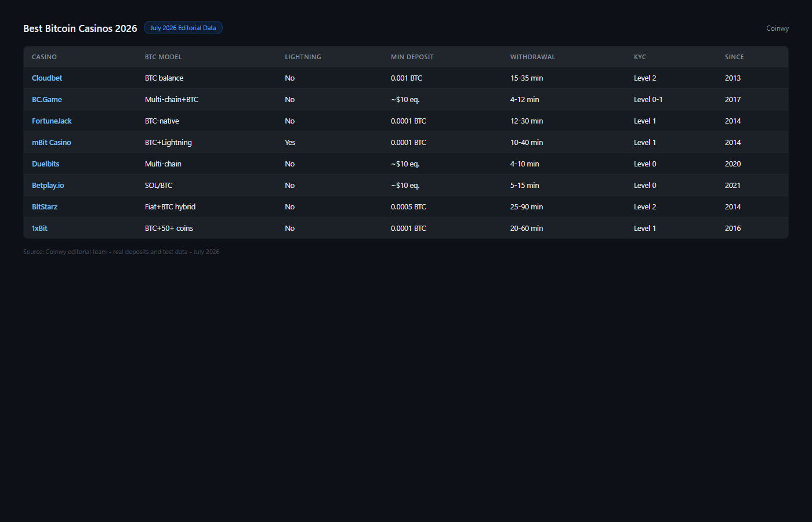
Task: Click the '10-40 min' withdrawal cell
Action: 527,142
